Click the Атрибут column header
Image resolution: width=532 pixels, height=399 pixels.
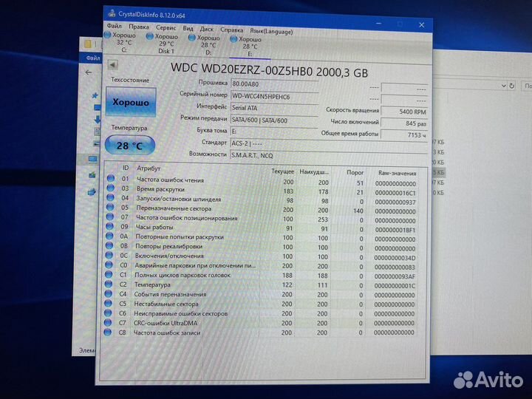coord(149,168)
